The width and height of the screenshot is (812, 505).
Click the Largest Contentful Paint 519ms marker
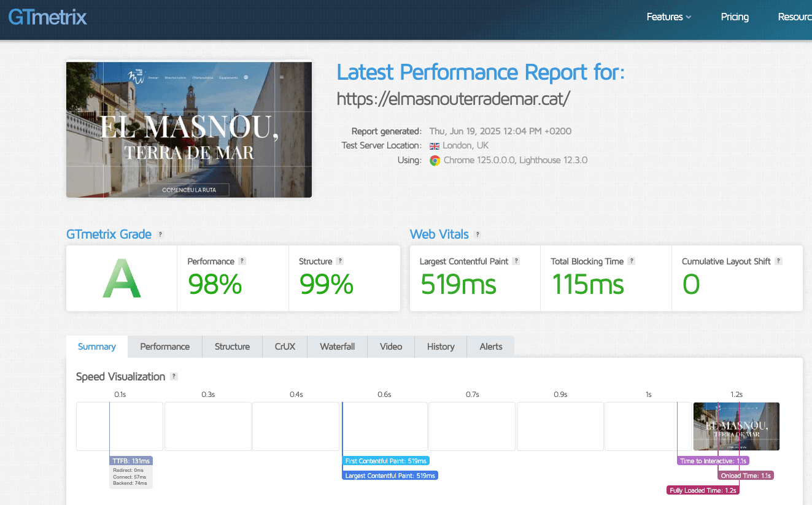390,476
